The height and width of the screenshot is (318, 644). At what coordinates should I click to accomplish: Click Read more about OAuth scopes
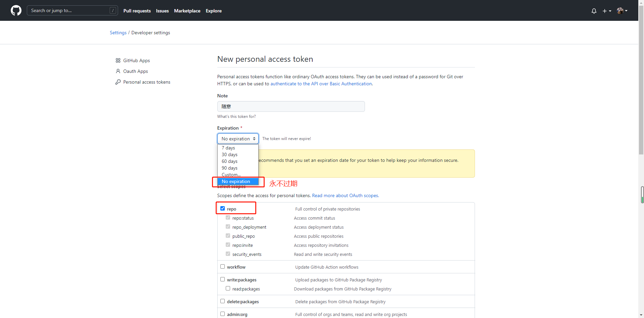point(345,195)
